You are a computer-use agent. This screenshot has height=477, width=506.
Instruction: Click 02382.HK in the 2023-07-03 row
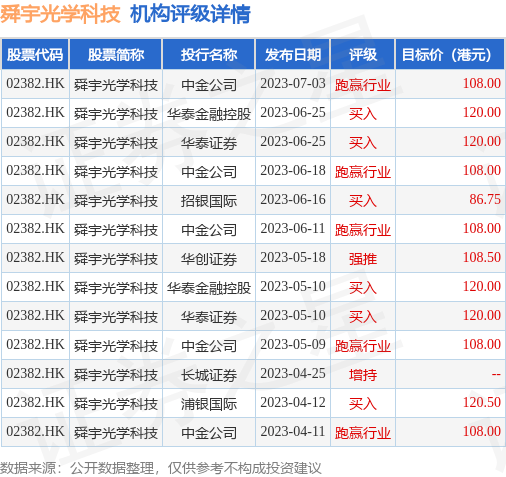coord(35,84)
